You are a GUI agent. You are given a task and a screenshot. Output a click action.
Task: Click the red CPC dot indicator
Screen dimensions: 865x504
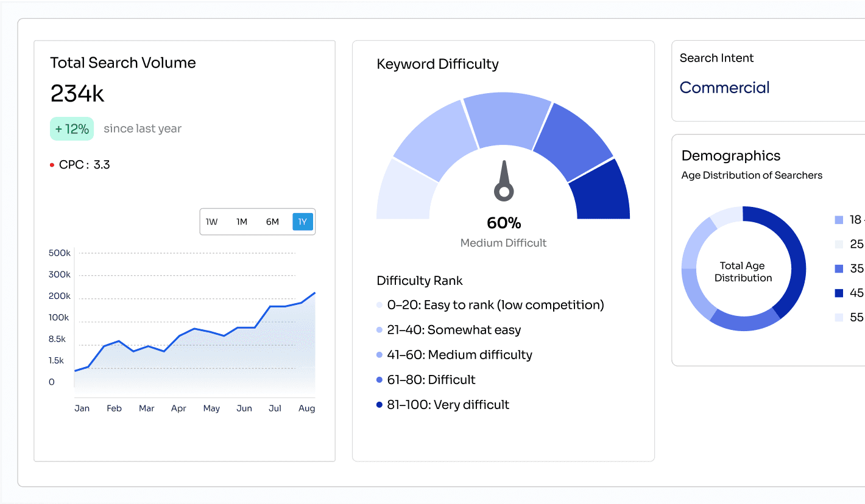click(x=52, y=165)
